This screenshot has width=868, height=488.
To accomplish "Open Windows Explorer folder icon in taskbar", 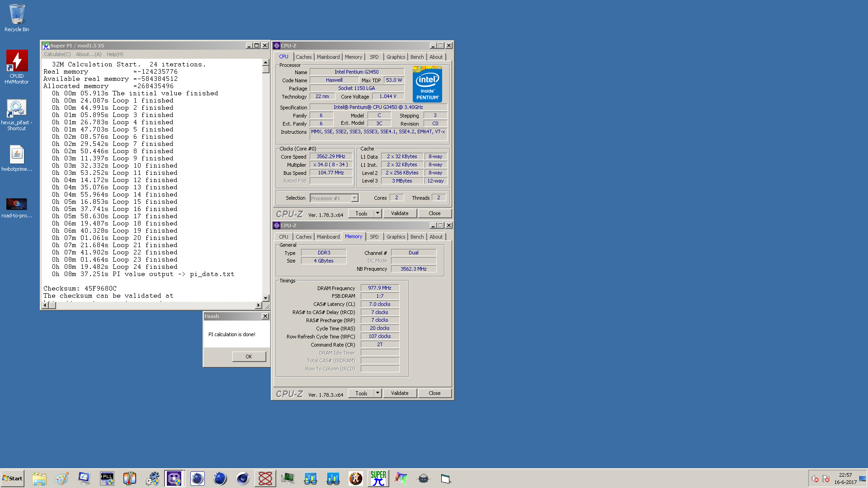I will click(x=39, y=479).
